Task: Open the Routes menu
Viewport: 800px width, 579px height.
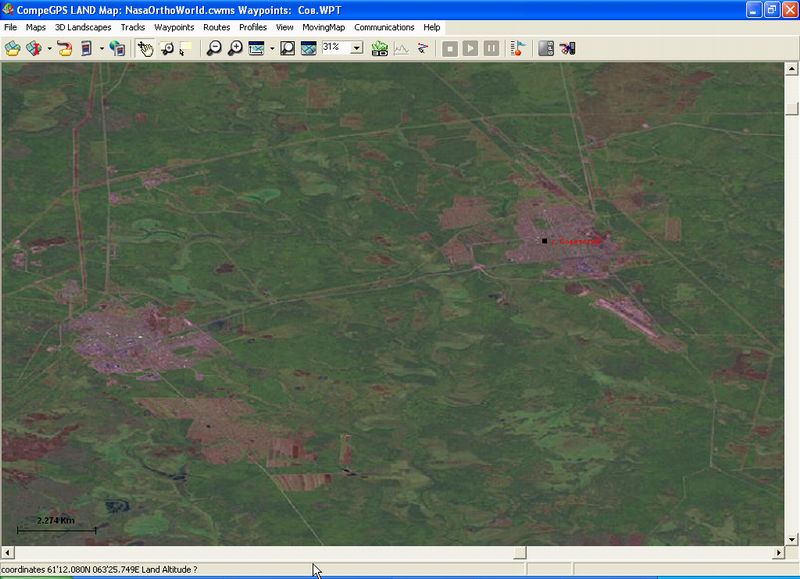Action: tap(216, 27)
